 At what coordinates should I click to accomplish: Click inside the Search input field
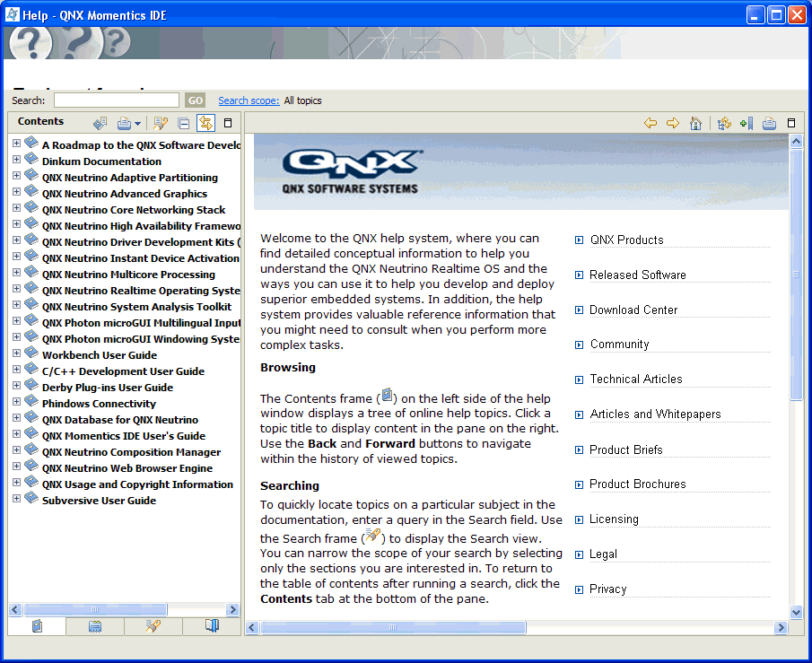tap(117, 100)
